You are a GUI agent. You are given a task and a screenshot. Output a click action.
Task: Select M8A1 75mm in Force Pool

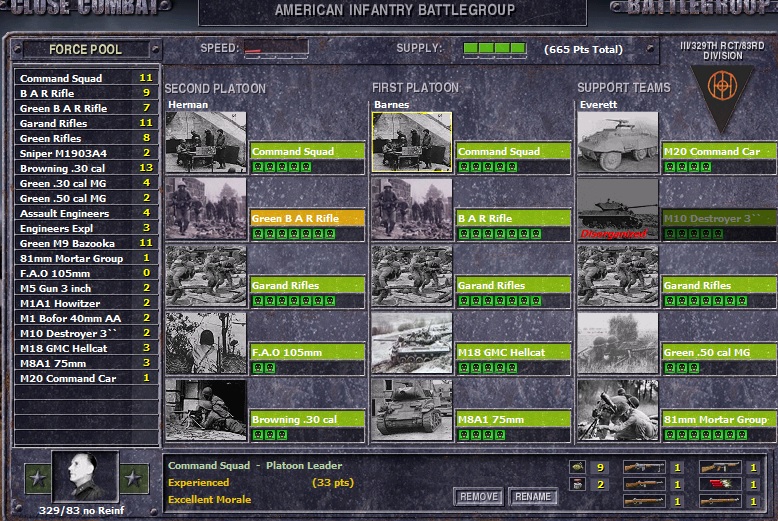(x=86, y=363)
